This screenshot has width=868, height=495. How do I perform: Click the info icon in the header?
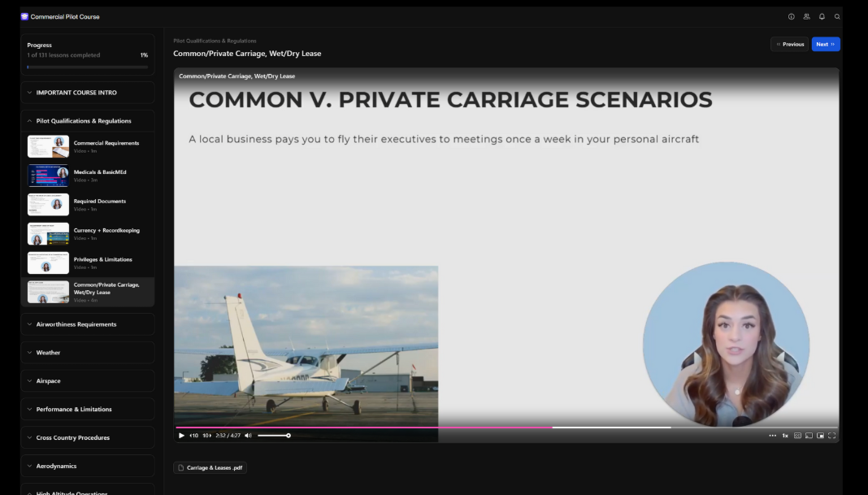tap(791, 15)
